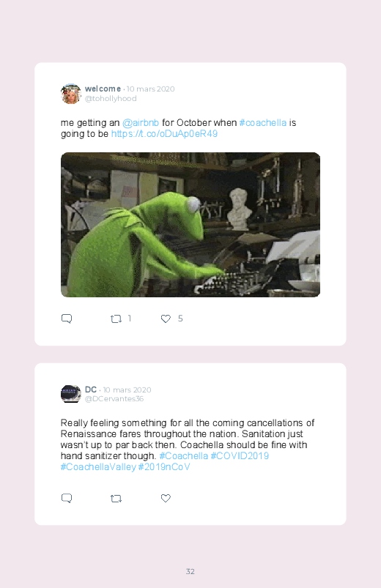Open DC's profile avatar picture

pos(71,394)
